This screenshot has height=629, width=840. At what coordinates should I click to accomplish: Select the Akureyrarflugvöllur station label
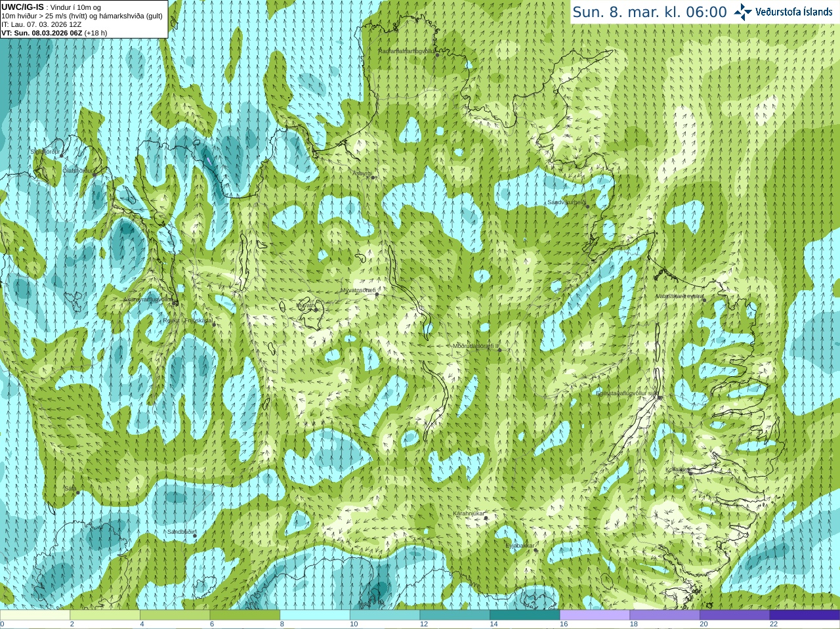coord(148,299)
